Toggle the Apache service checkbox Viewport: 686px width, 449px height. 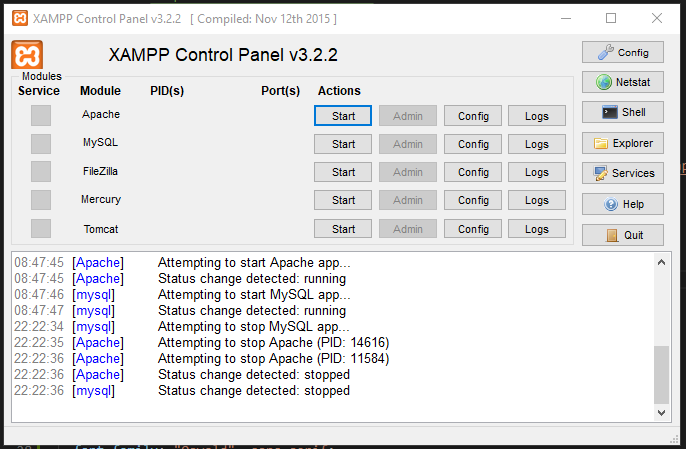coord(41,115)
